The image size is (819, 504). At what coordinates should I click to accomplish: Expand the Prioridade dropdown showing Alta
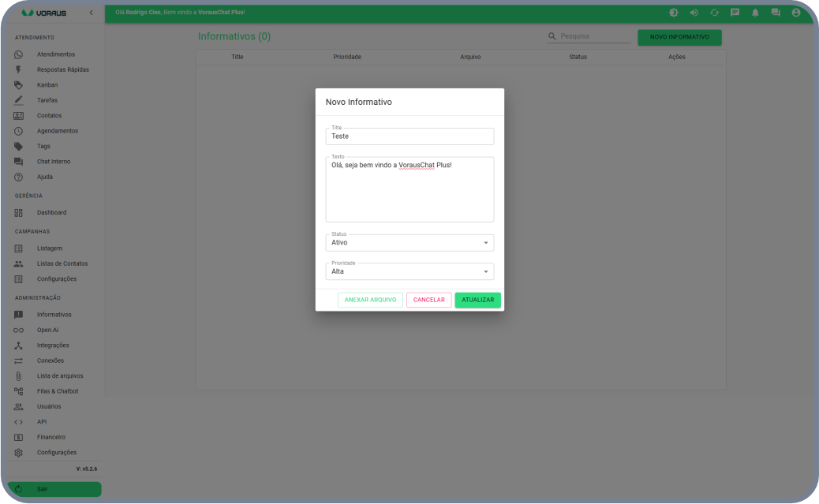tap(409, 271)
